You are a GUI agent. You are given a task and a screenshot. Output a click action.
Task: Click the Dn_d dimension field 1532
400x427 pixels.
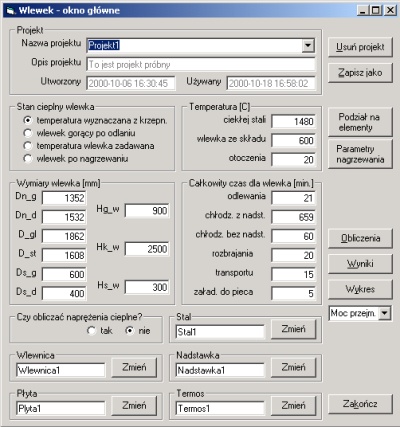click(64, 217)
